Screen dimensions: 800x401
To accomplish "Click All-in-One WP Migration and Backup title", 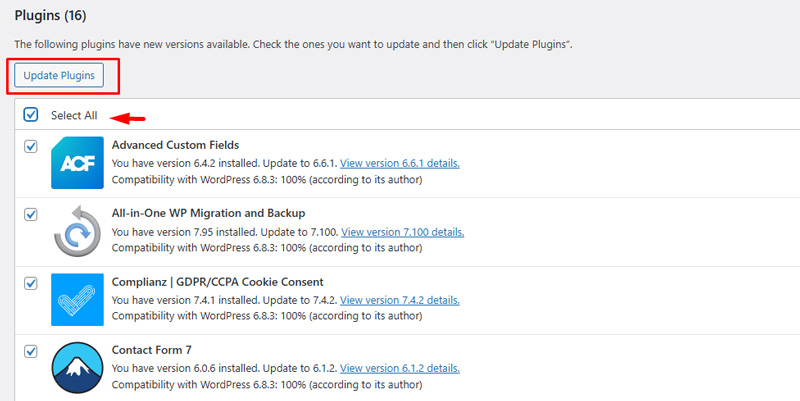I will pyautogui.click(x=208, y=213).
